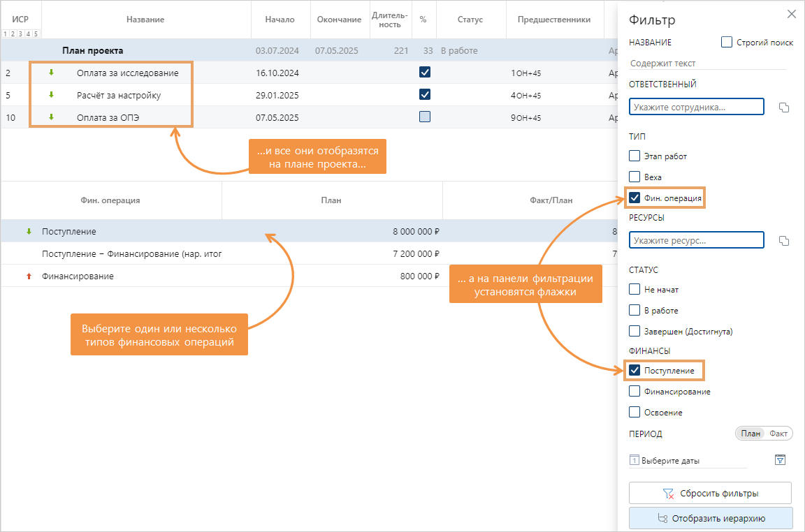
Task: Sort by the Название column header
Action: pos(145,20)
